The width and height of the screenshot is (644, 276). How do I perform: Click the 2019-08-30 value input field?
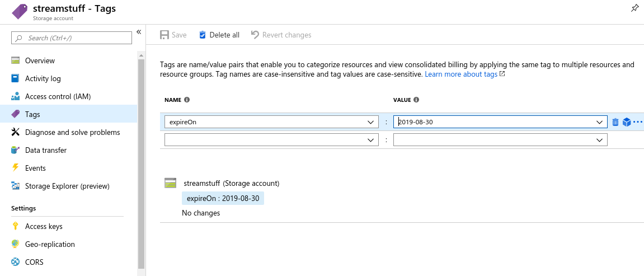(500, 122)
